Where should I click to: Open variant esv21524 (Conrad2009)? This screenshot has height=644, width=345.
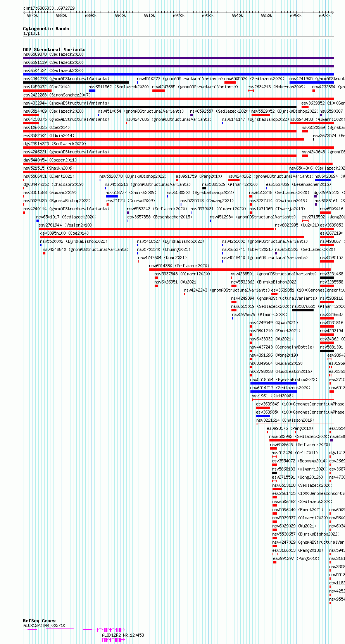[x=131, y=201]
